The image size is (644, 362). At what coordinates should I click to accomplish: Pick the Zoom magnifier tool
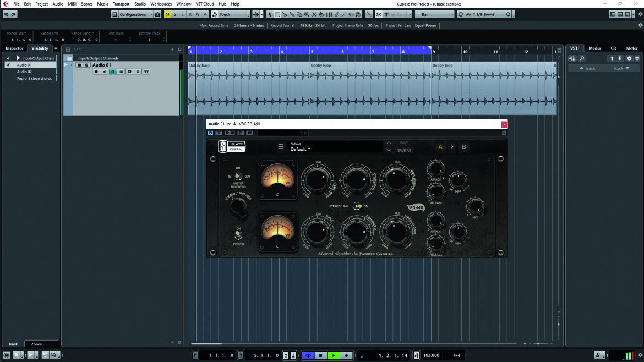(x=307, y=14)
